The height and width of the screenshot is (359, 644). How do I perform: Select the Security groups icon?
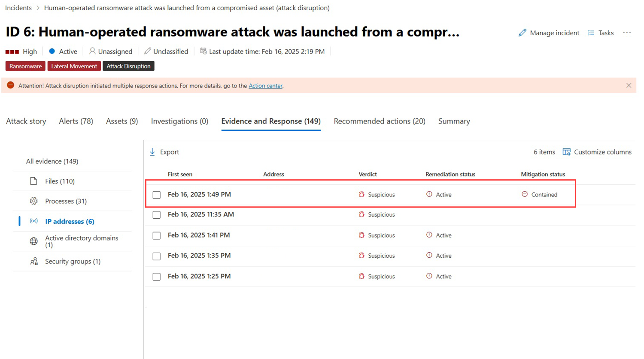33,261
